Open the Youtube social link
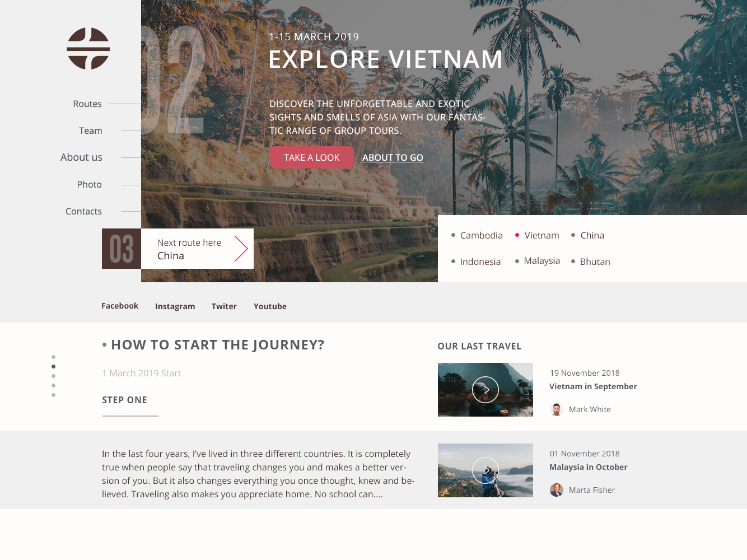The width and height of the screenshot is (747, 560). tap(270, 306)
